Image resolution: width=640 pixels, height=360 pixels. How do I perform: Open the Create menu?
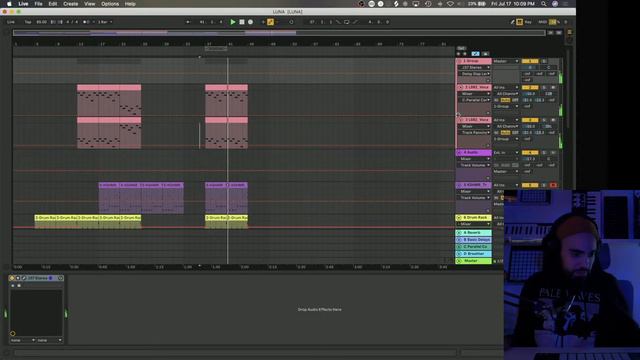click(71, 4)
